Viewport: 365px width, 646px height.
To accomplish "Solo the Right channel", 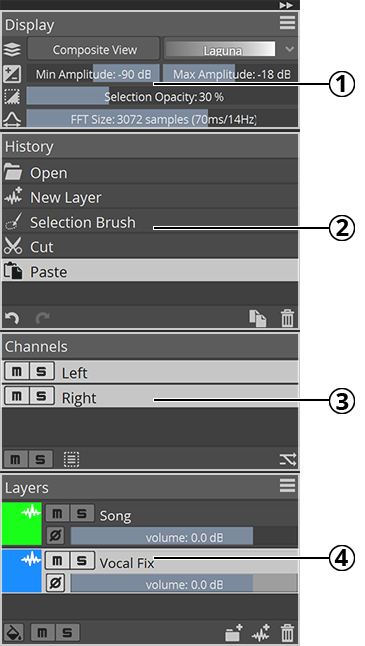I will point(42,396).
